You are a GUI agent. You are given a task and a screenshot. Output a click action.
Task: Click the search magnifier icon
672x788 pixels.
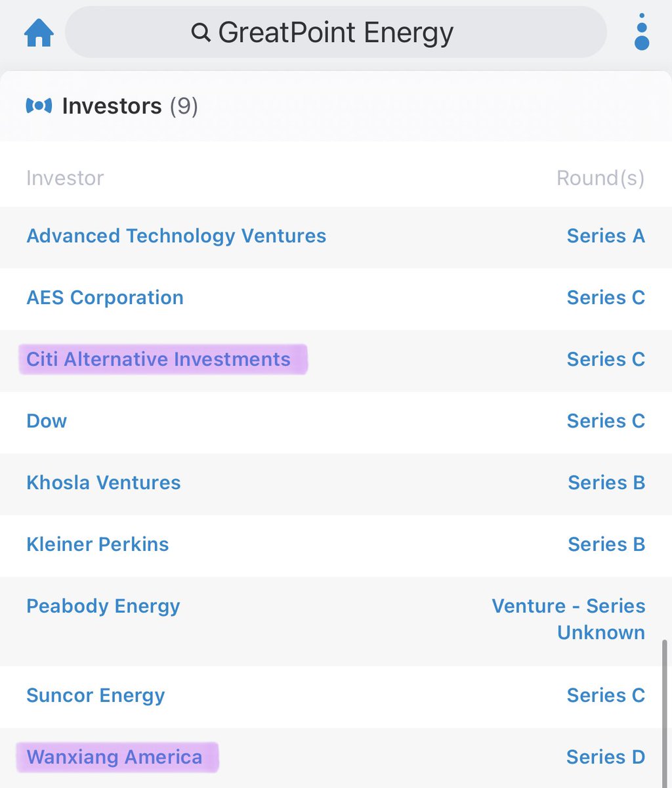[201, 32]
